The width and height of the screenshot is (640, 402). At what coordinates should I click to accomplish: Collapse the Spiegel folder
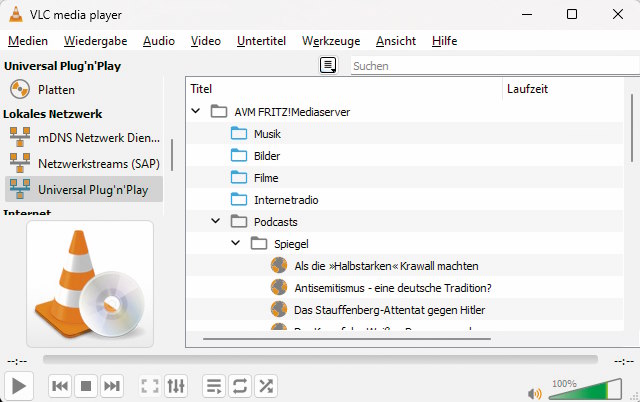[236, 243]
